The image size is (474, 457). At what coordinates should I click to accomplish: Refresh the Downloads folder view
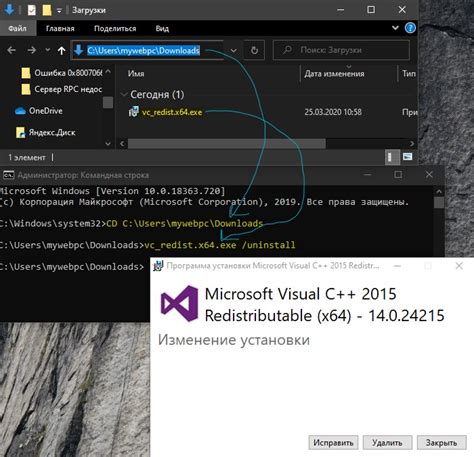point(254,50)
